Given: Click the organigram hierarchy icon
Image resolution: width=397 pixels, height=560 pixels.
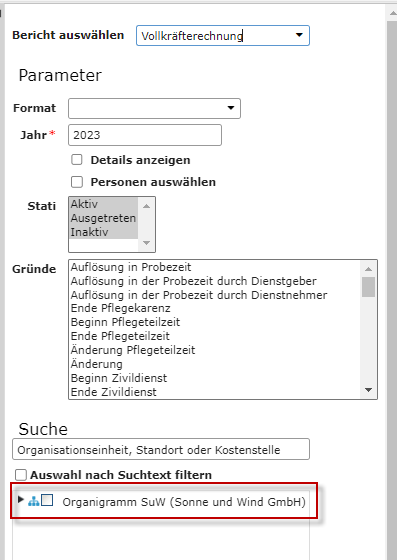Looking at the screenshot, I should click(x=34, y=501).
